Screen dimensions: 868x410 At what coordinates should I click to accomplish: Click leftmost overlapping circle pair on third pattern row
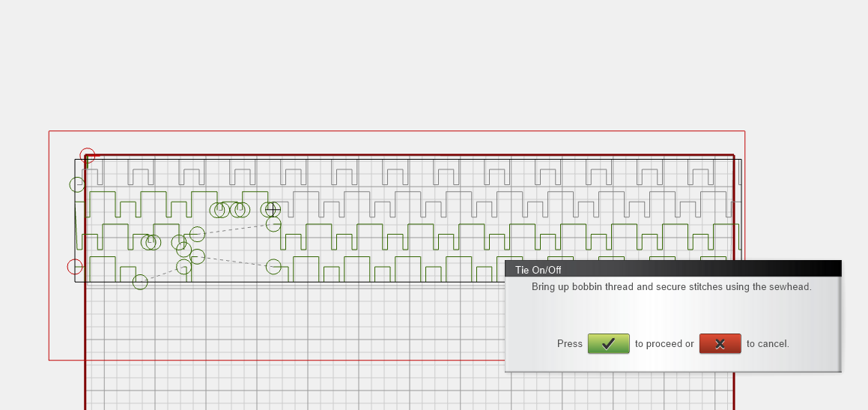click(x=151, y=242)
